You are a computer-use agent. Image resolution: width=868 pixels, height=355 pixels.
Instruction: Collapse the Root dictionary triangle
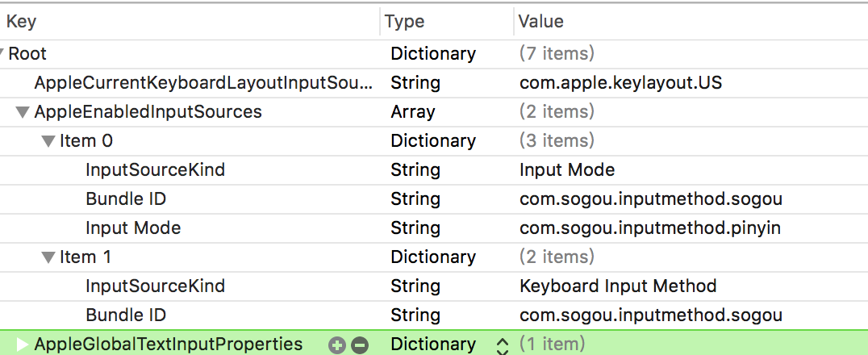pos(2,54)
